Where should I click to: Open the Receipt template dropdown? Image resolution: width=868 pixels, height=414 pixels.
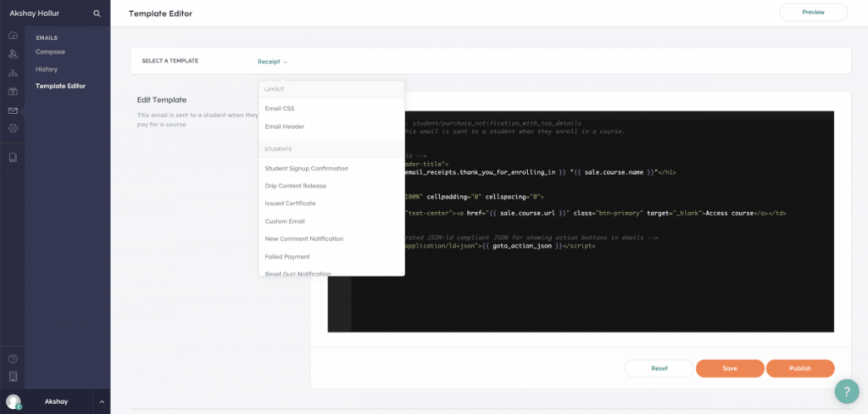(x=272, y=62)
